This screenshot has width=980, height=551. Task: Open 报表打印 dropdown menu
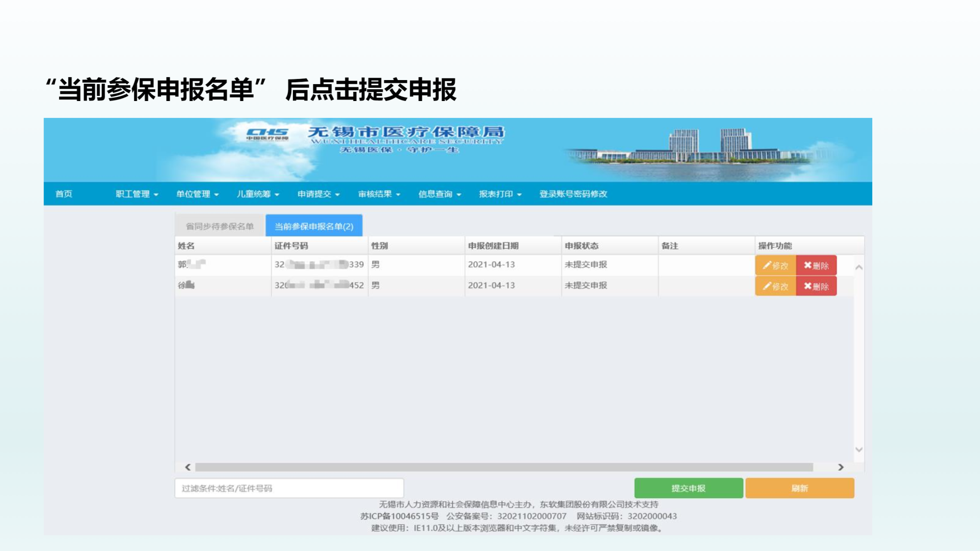[500, 194]
